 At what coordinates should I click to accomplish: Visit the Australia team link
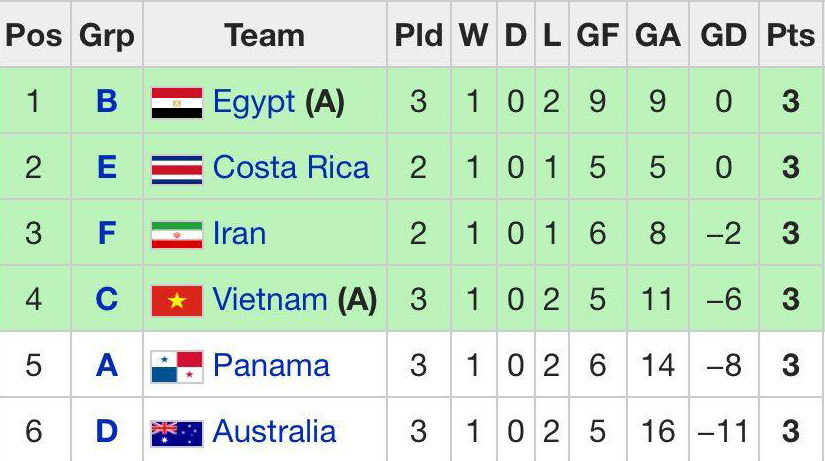[274, 432]
